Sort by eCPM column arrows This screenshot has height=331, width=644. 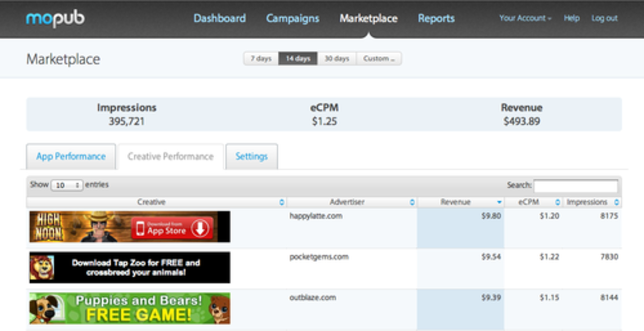pos(557,202)
